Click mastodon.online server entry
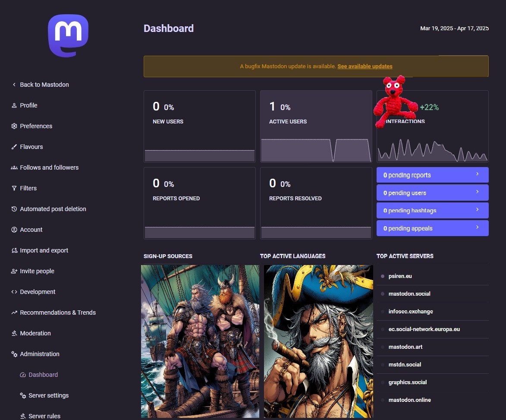Viewport: 506px width, 420px height. pos(432,400)
